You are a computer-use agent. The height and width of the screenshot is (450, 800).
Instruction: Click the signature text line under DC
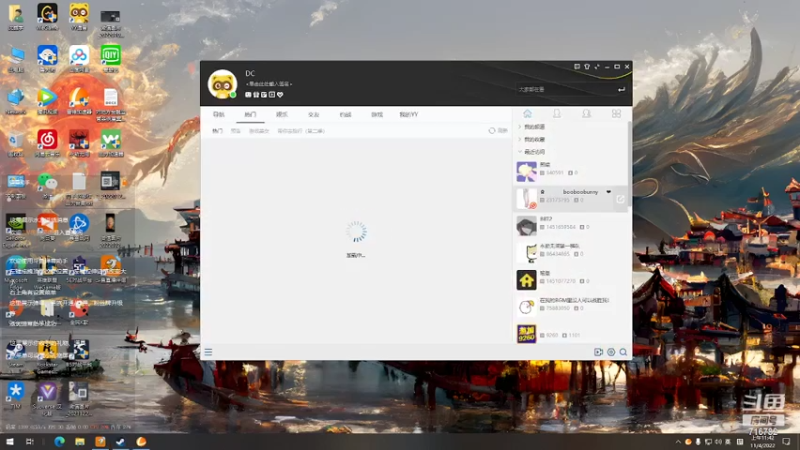click(269, 84)
